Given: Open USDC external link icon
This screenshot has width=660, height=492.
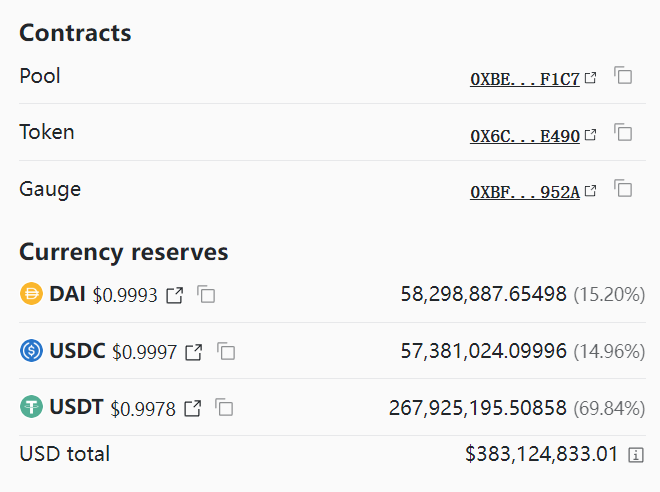Looking at the screenshot, I should click(194, 352).
